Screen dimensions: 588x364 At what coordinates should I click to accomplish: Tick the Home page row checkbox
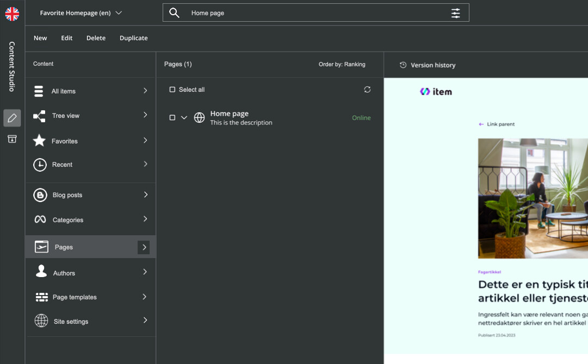(172, 117)
